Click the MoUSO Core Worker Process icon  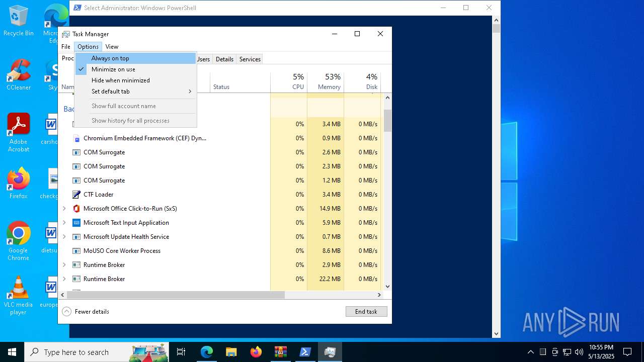pos(76,251)
